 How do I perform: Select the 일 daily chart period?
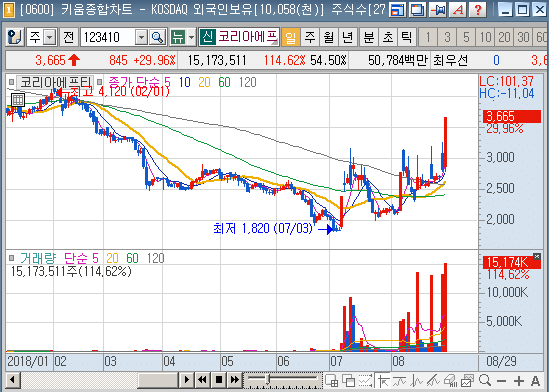pos(291,37)
